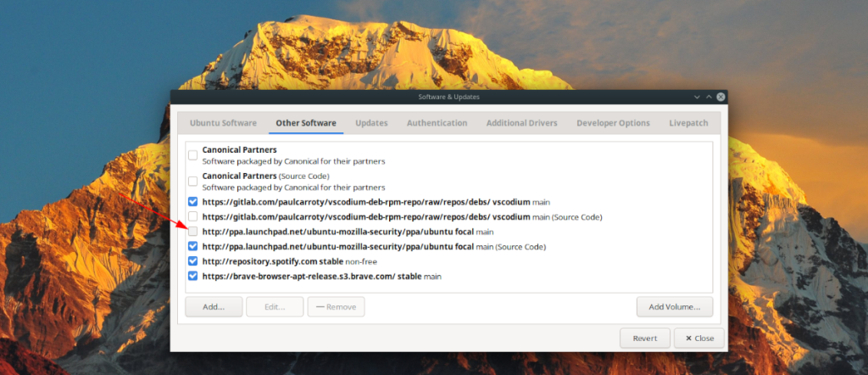The image size is (868, 375).
Task: Uncheck the vscodium main repository
Action: (x=192, y=202)
